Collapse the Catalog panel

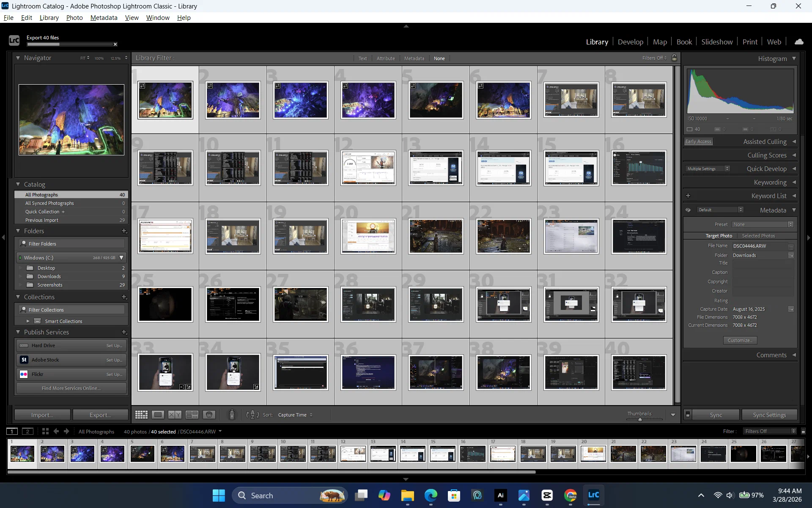[18, 184]
